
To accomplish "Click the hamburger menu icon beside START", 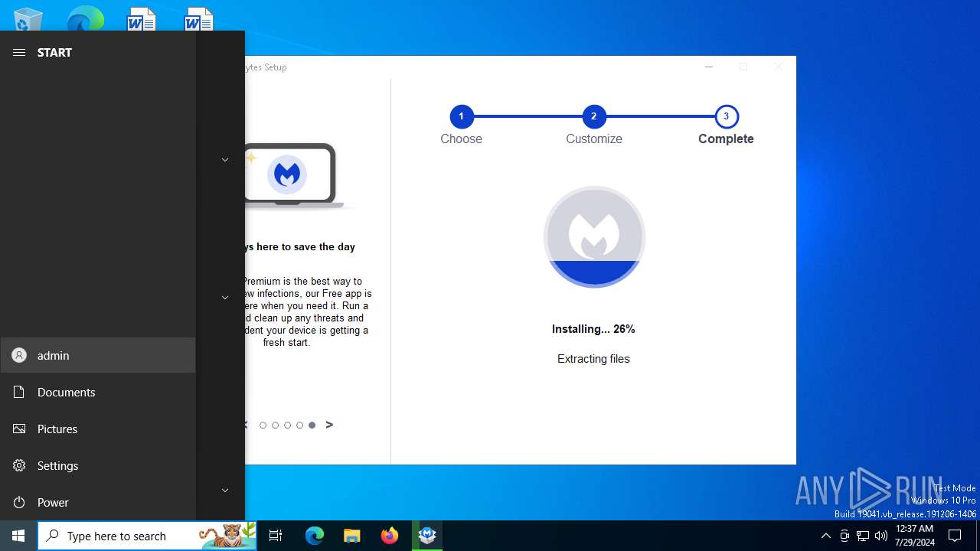I will [x=19, y=52].
